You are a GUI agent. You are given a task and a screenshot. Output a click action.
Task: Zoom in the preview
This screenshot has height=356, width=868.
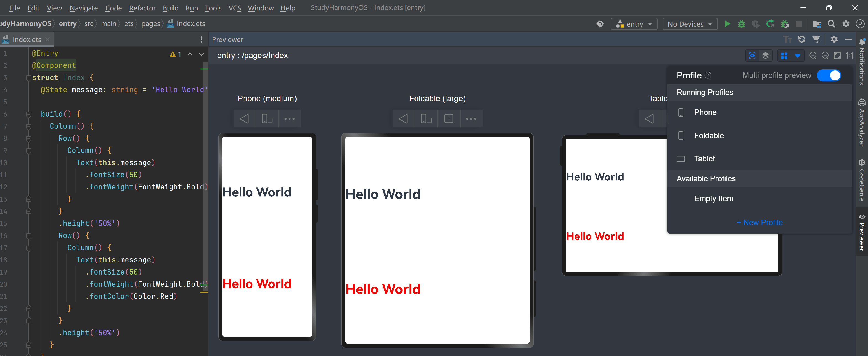click(x=825, y=56)
